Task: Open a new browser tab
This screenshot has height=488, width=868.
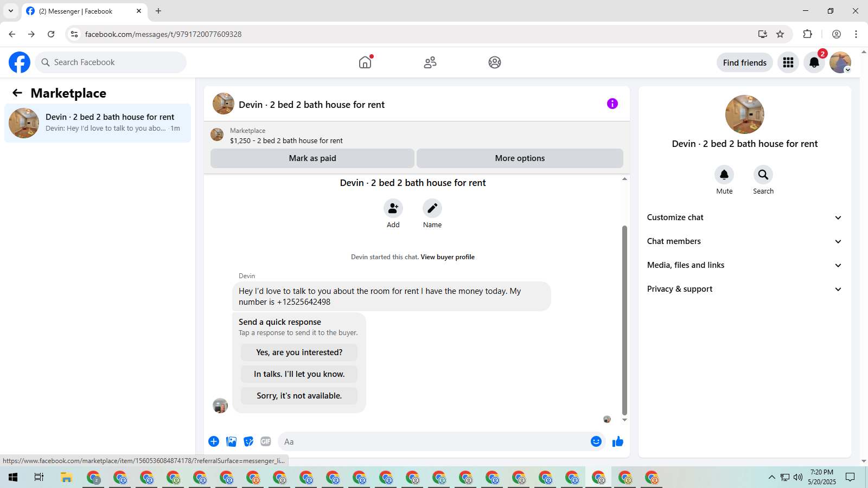Action: tap(158, 11)
